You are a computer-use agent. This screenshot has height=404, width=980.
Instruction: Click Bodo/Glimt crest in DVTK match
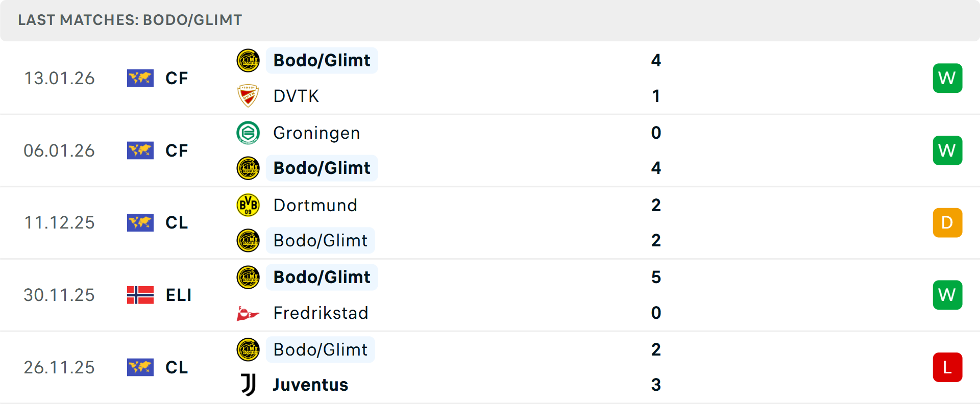(x=248, y=60)
